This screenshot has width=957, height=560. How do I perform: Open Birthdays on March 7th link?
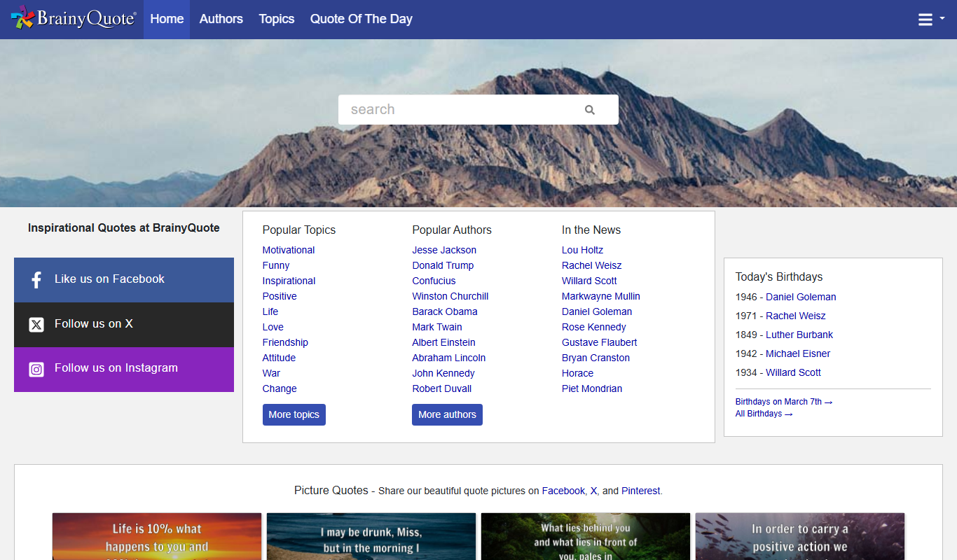tap(783, 402)
